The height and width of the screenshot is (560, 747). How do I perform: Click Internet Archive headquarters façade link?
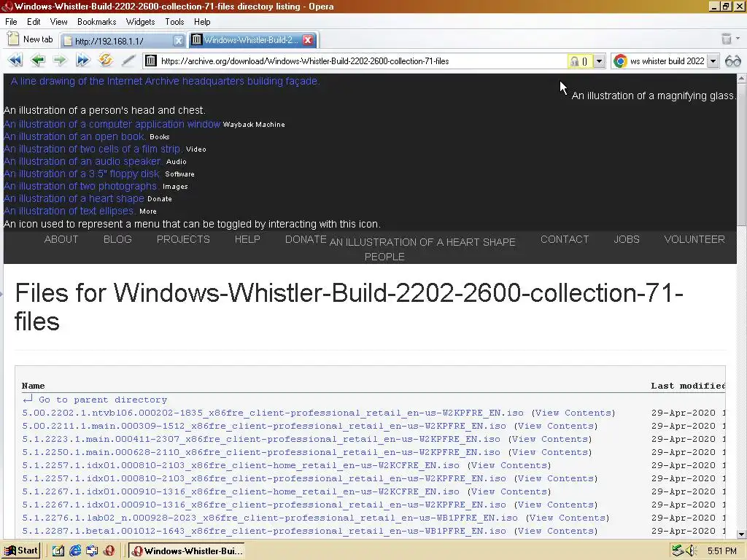point(165,82)
